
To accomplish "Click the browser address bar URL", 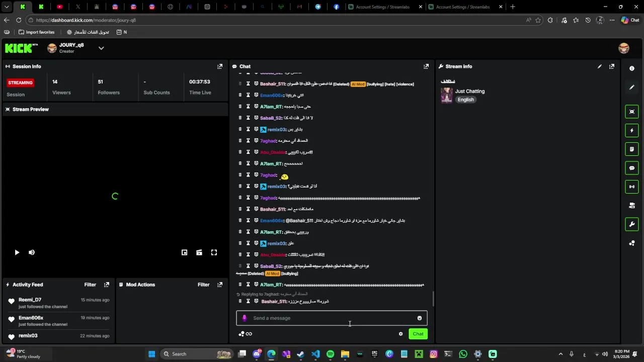I will tap(86, 20).
